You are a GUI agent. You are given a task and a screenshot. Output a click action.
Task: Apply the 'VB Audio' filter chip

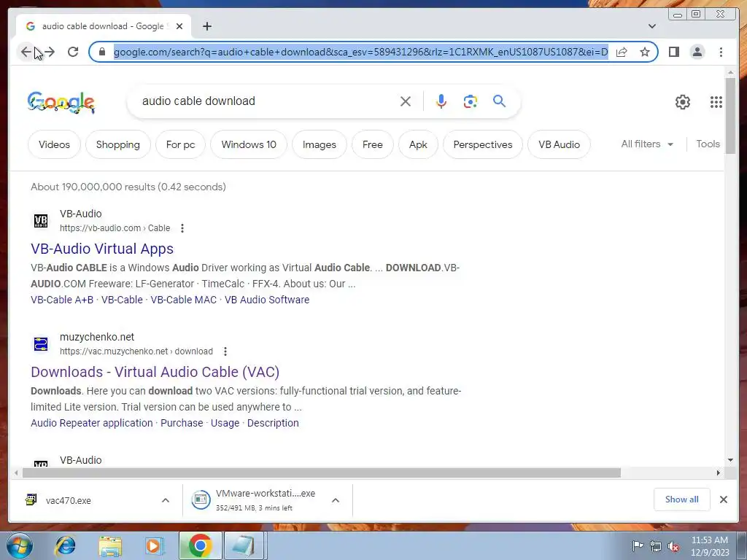pyautogui.click(x=559, y=144)
